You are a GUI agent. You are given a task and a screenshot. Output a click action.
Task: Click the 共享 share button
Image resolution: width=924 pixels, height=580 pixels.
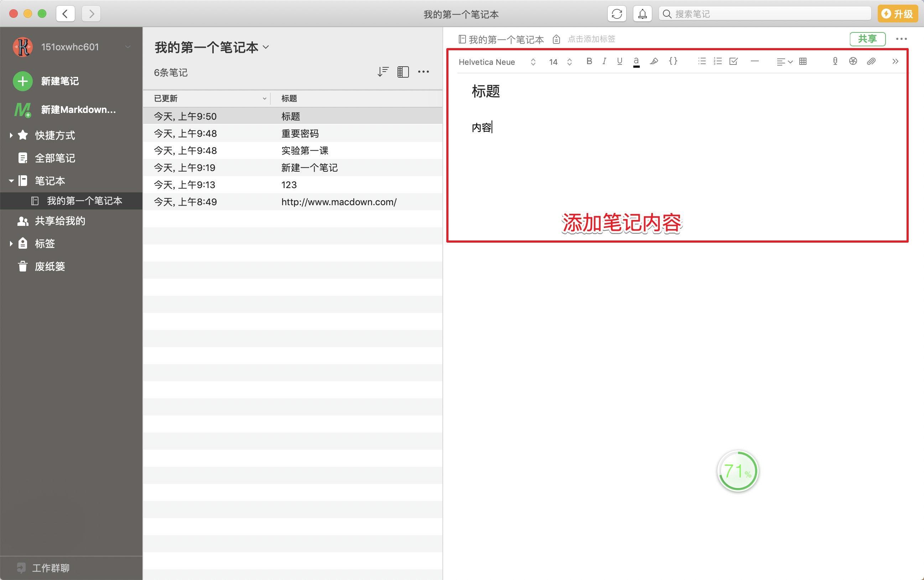(x=867, y=39)
